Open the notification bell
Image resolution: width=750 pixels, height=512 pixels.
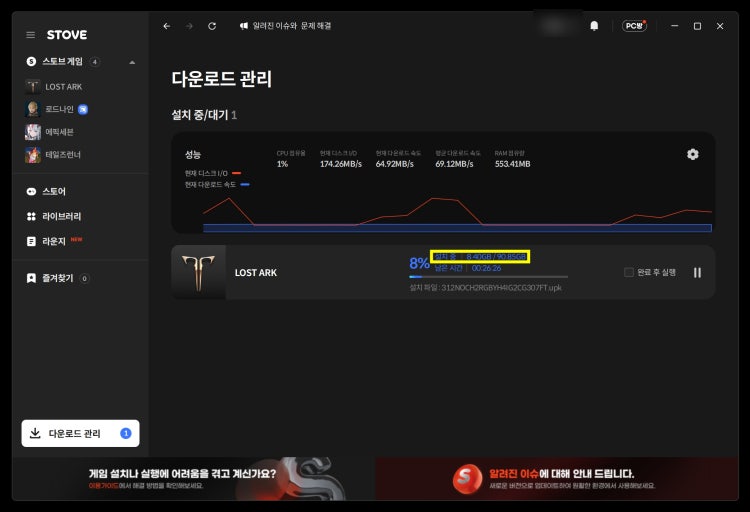594,26
